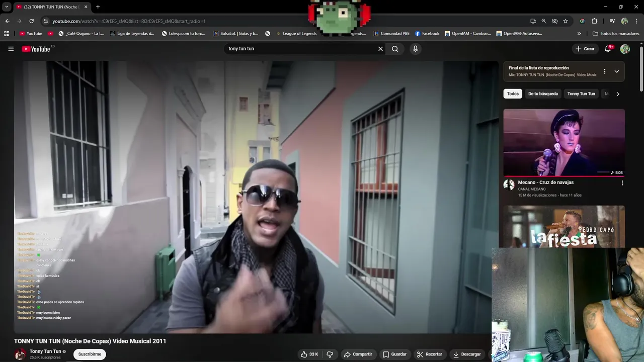
Task: Go to the YouTube home logo
Action: [36, 49]
